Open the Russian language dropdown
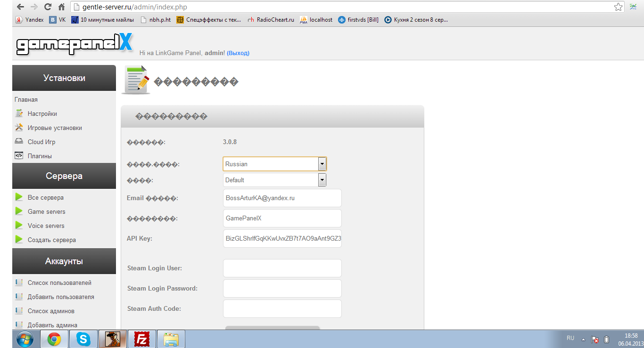Screen dimensions: 644x348 [275, 164]
